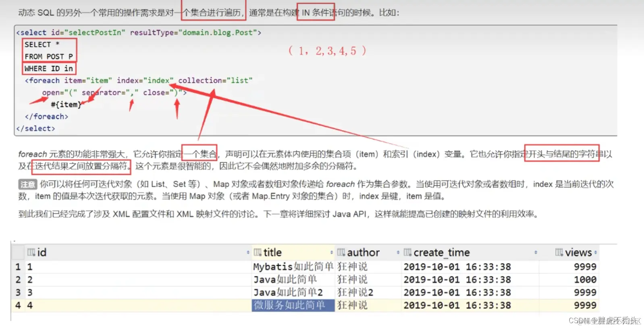Select the author cell '狂神说' in row 4

coord(368,305)
